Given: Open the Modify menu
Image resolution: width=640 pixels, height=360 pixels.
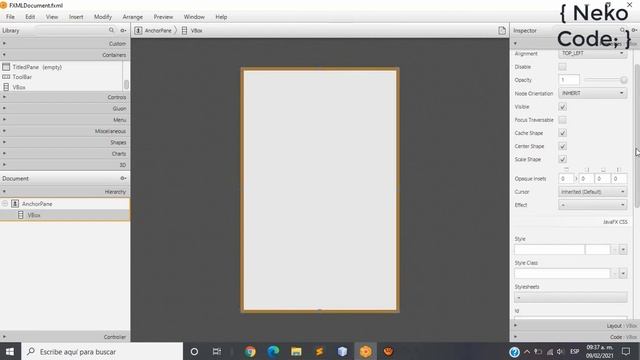Looking at the screenshot, I should [103, 17].
